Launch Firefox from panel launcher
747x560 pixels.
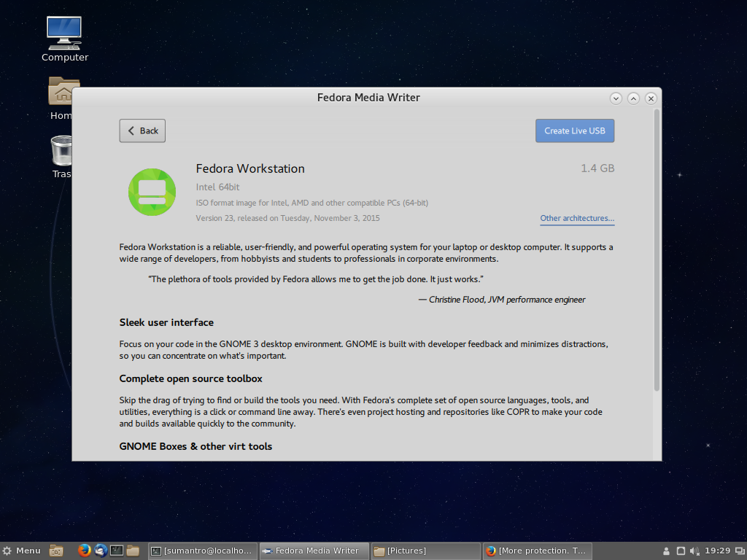(85, 551)
